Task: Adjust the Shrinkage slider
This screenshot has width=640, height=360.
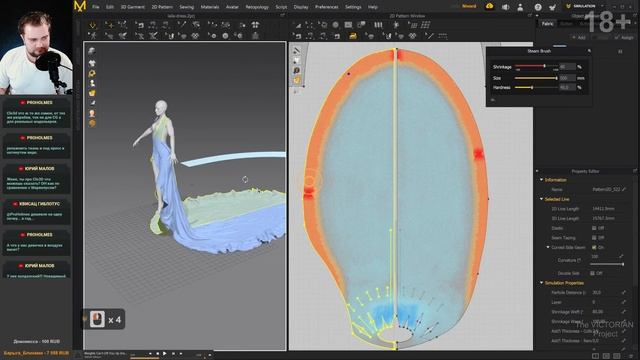Action: click(536, 66)
